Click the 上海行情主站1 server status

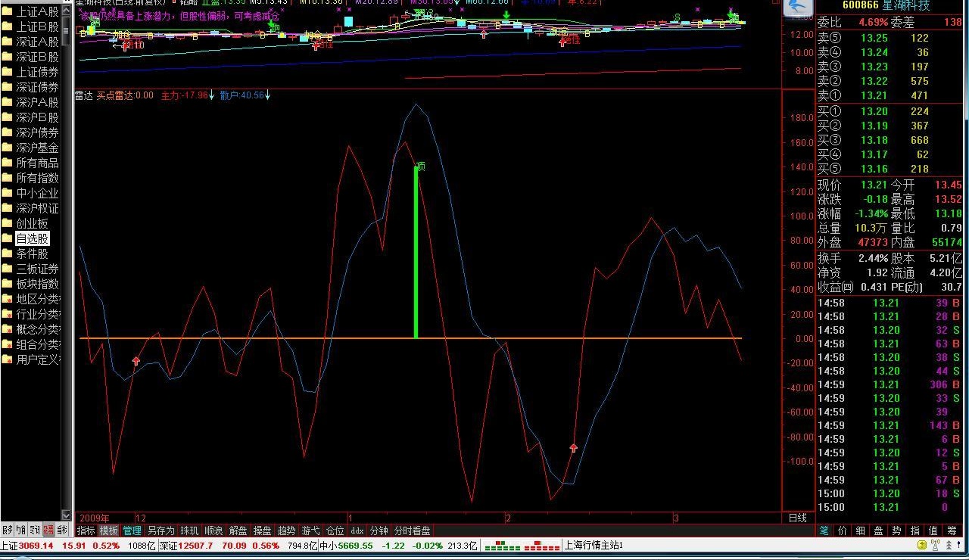[594, 545]
